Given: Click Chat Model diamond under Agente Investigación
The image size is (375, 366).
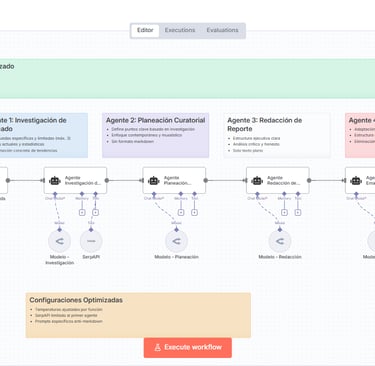Looking at the screenshot, I should (x=55, y=194).
